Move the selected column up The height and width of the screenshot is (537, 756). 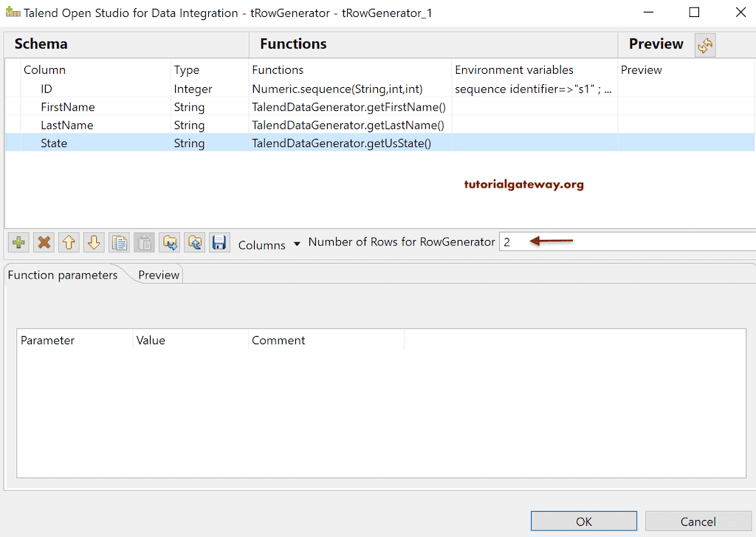68,242
